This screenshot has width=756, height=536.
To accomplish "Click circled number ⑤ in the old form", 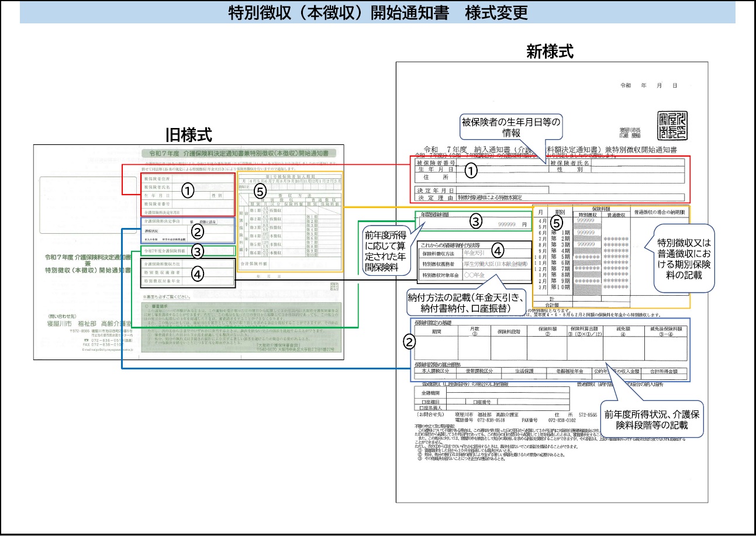I will (x=261, y=191).
